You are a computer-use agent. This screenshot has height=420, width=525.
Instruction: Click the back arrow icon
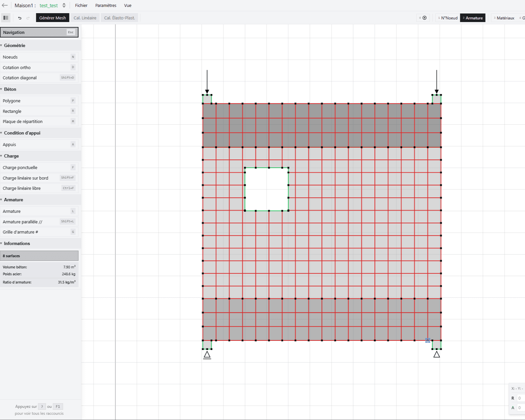5,5
